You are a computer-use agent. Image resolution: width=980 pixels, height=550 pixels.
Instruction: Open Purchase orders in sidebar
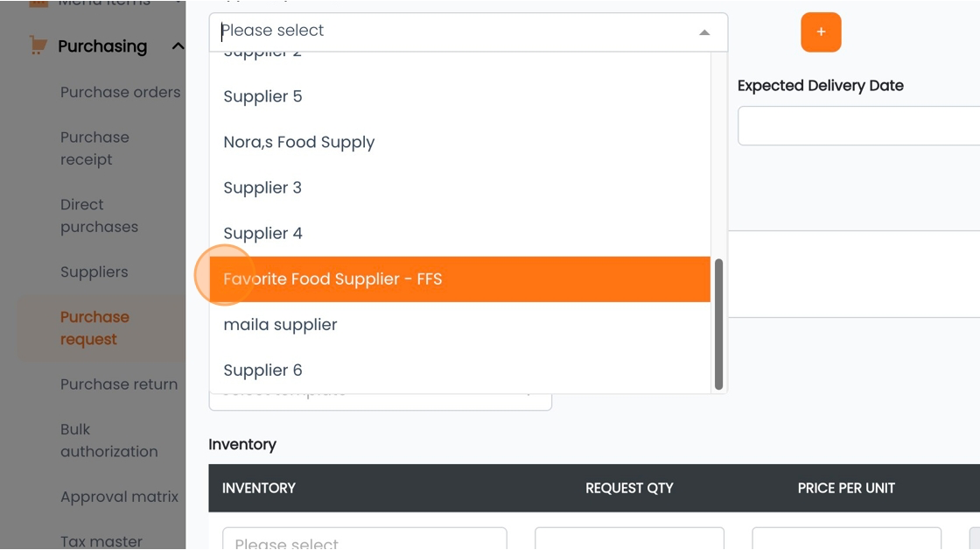pyautogui.click(x=120, y=92)
